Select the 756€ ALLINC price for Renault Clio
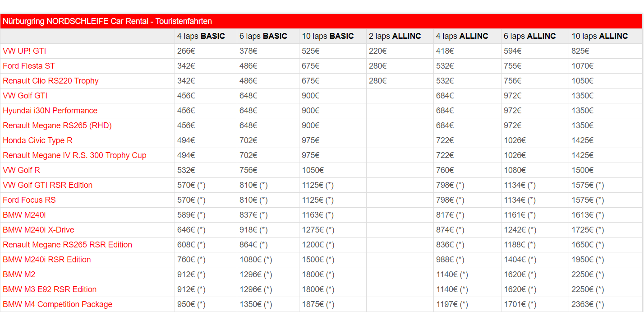The image size is (644, 312). [x=513, y=81]
